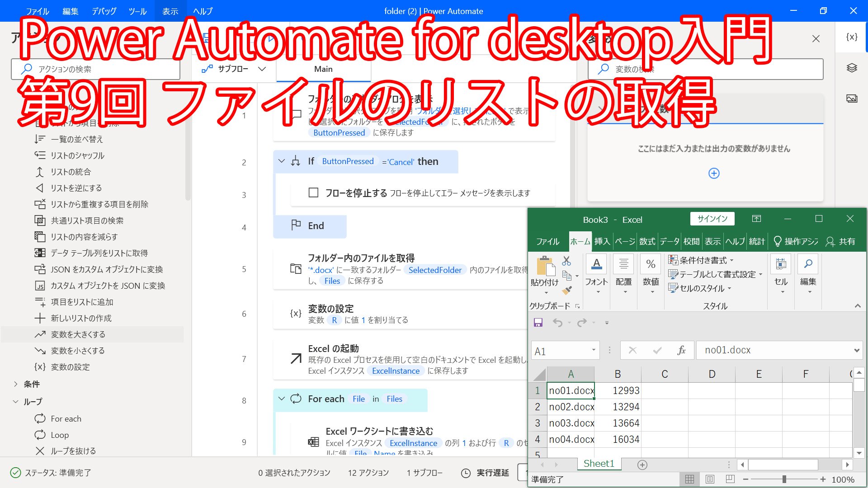Click Excel zoom out minus button
The width and height of the screenshot is (868, 488).
pos(745,479)
